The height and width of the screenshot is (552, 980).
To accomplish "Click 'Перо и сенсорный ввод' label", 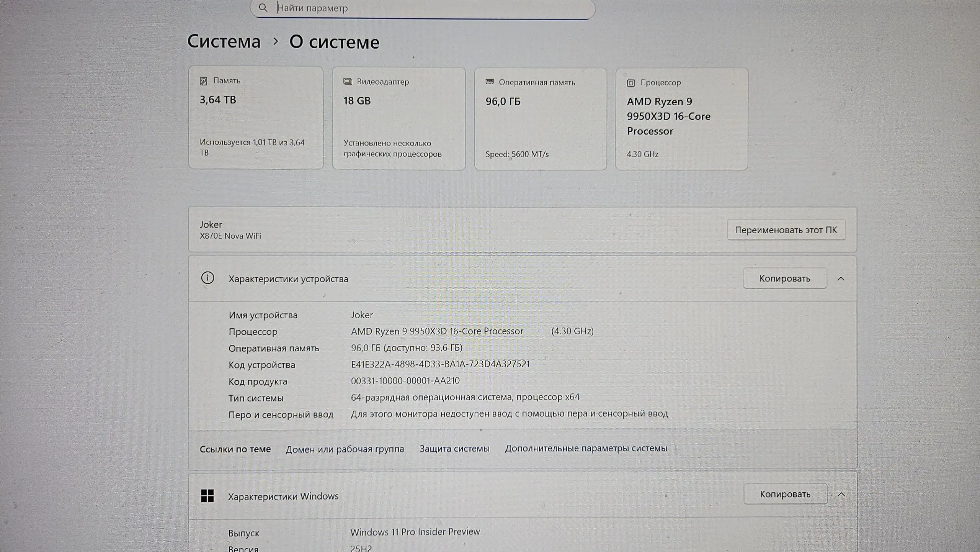I will click(281, 415).
